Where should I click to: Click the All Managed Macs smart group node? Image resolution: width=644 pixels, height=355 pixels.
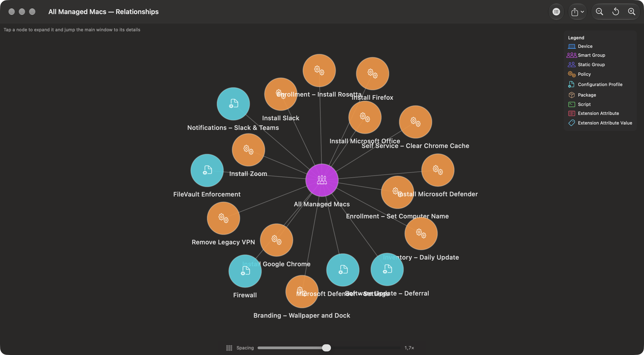pos(322,180)
